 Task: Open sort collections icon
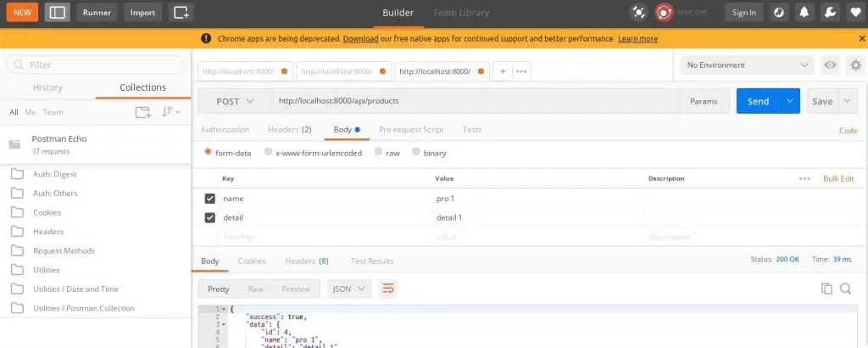pos(170,112)
